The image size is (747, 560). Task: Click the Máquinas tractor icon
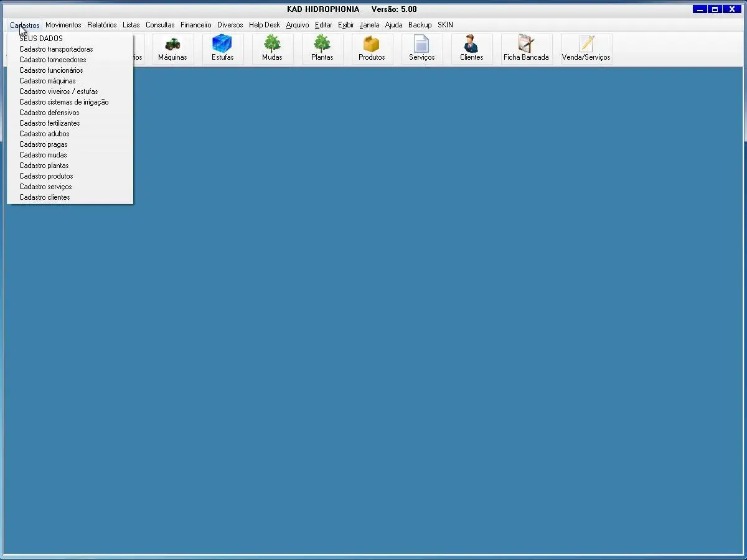172,45
